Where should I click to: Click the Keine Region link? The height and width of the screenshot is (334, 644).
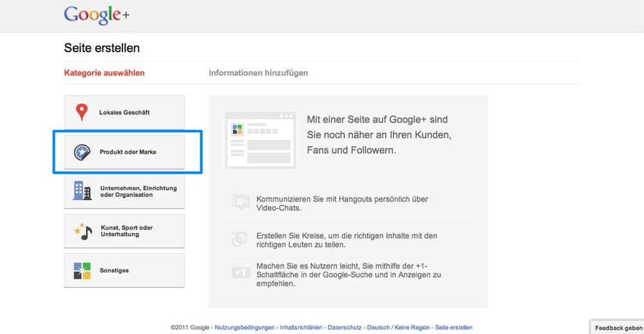point(412,328)
